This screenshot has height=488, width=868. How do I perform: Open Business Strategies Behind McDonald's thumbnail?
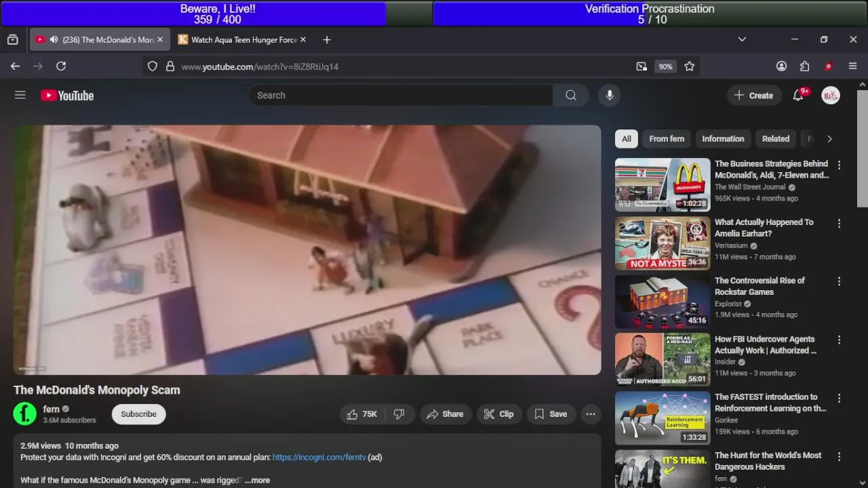point(663,185)
